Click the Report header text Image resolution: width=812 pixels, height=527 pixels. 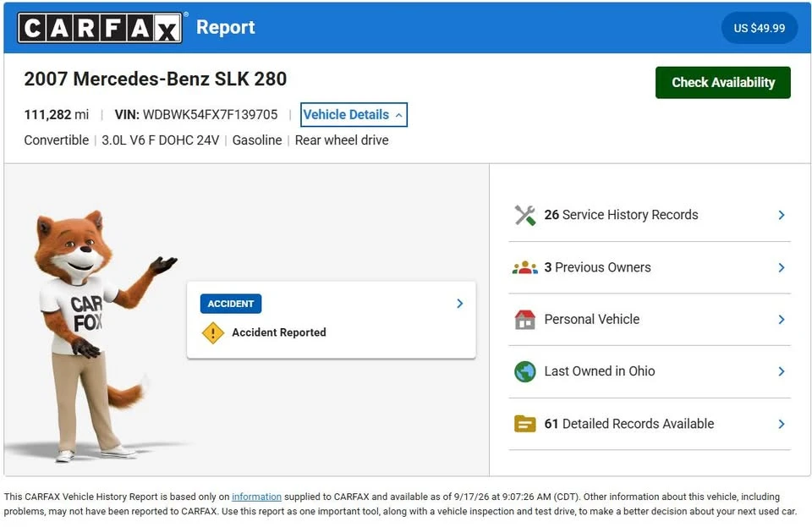tap(226, 27)
